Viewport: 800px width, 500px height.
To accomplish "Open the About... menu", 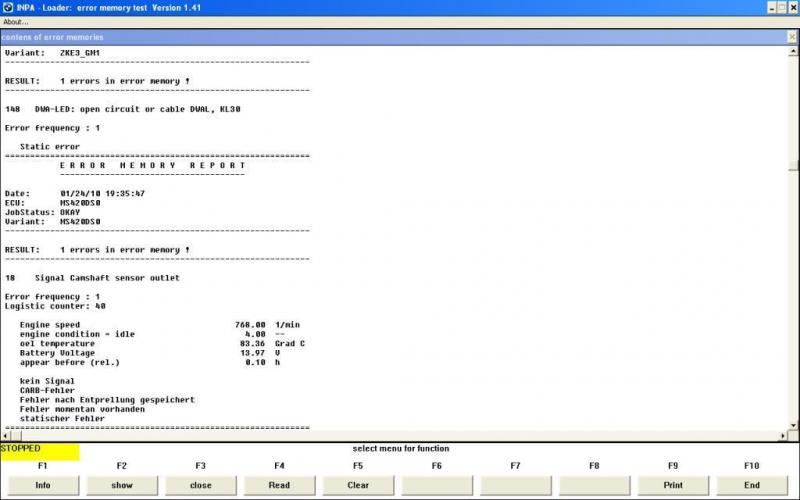I will 16,22.
